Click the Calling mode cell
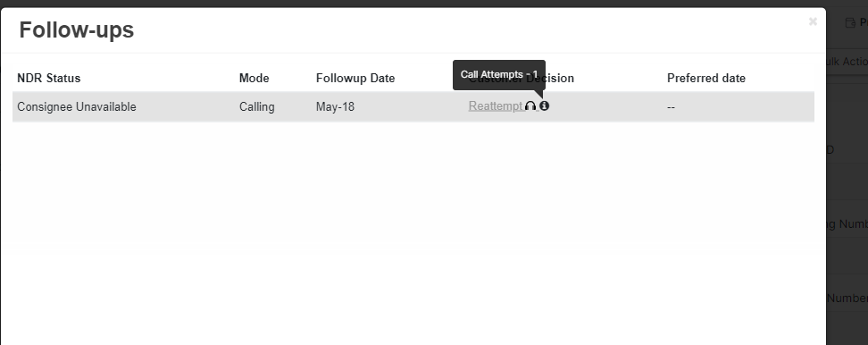Screen dimensions: 868x345 257,107
